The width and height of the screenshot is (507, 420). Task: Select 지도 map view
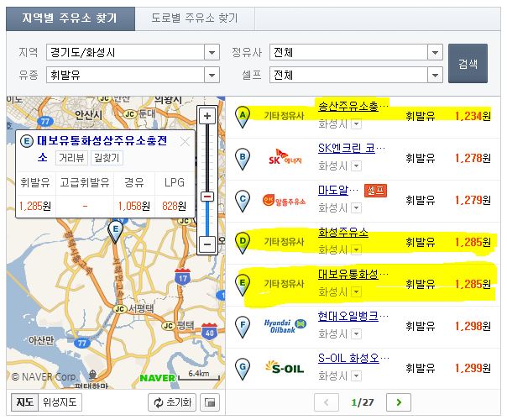tap(25, 402)
